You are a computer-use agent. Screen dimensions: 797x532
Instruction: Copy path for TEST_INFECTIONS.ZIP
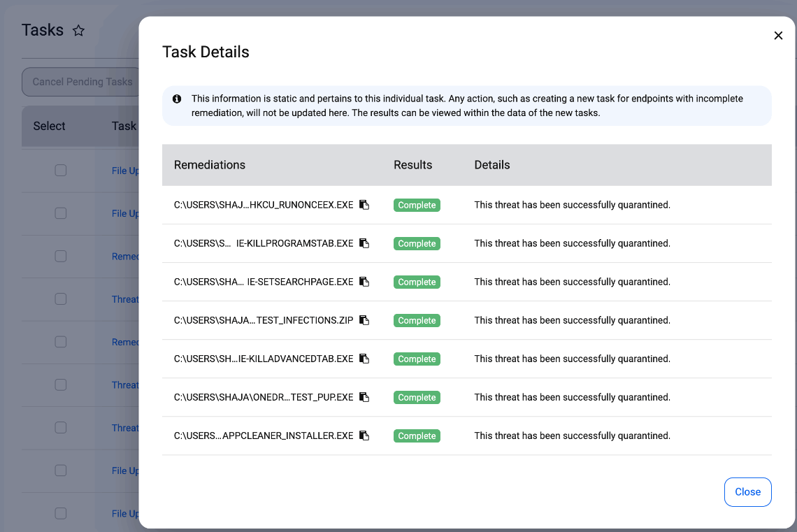364,320
